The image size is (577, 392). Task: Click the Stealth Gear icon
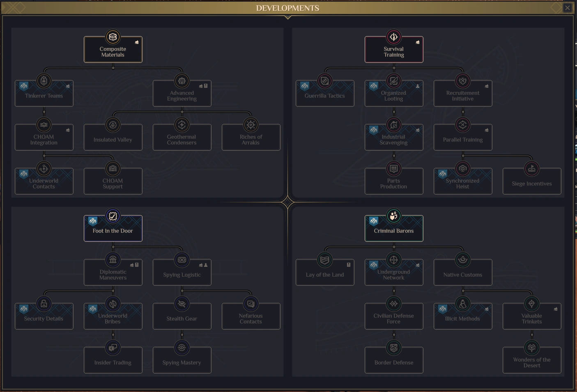tap(182, 304)
